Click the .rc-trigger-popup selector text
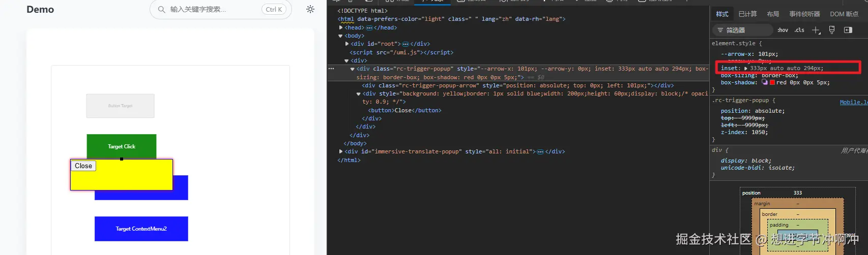 coord(740,101)
